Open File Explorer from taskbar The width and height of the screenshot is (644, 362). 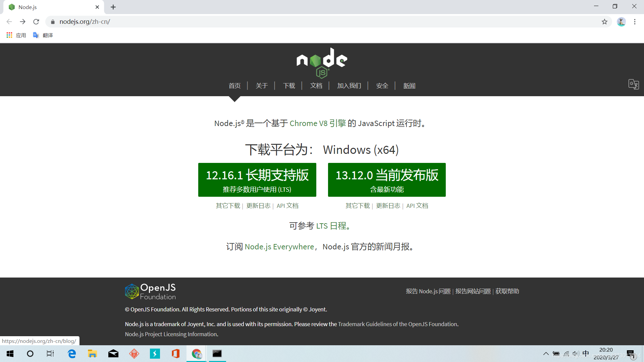(92, 354)
